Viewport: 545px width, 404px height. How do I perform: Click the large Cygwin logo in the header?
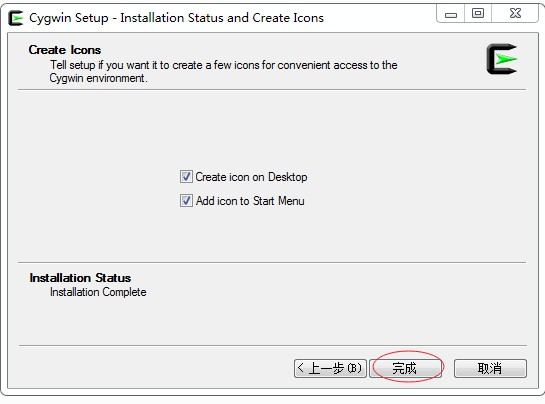[x=502, y=59]
